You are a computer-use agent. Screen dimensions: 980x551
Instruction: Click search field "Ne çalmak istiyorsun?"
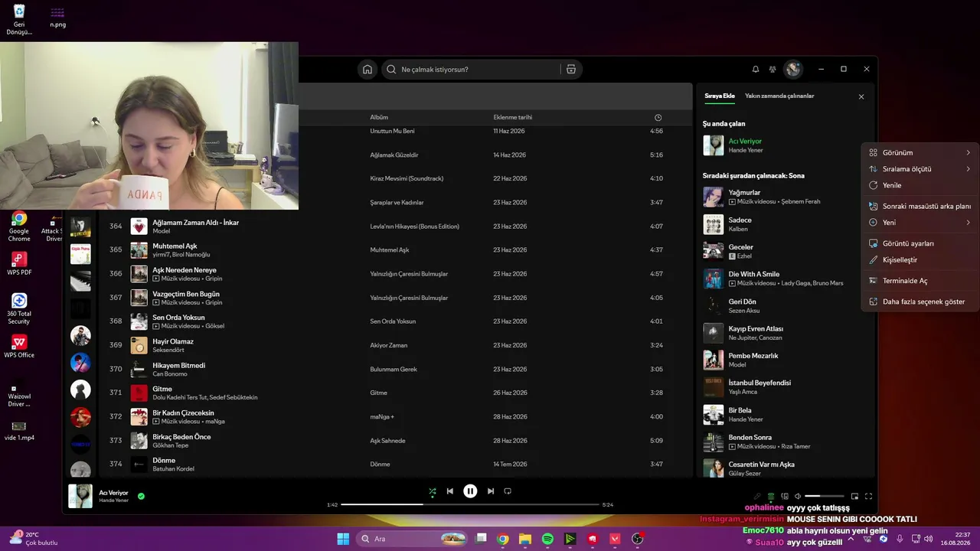(481, 70)
